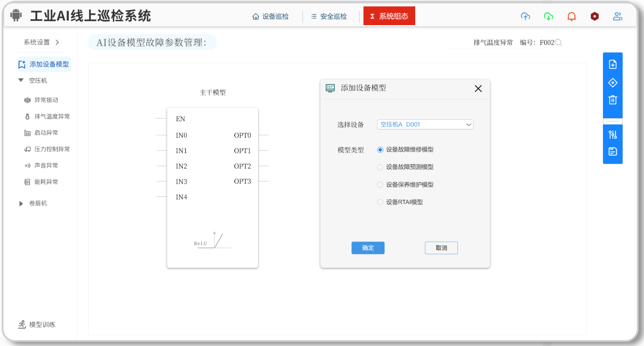This screenshot has height=346, width=644.
Task: Open the user accounts icon
Action: (x=618, y=16)
